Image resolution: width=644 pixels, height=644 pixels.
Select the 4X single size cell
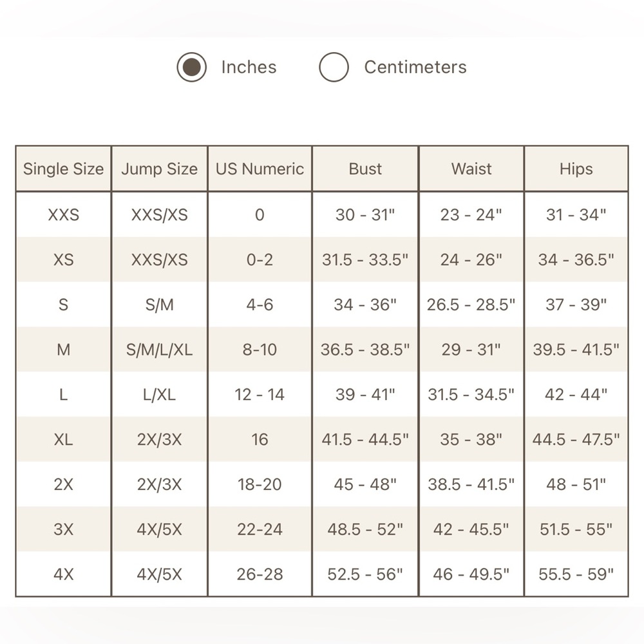click(63, 574)
